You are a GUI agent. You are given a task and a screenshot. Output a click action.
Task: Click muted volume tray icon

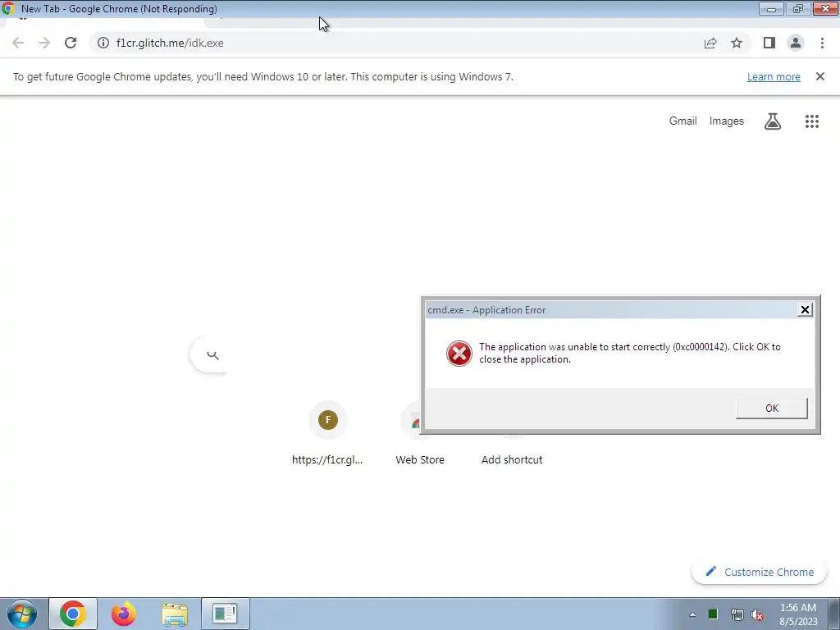pos(757,614)
